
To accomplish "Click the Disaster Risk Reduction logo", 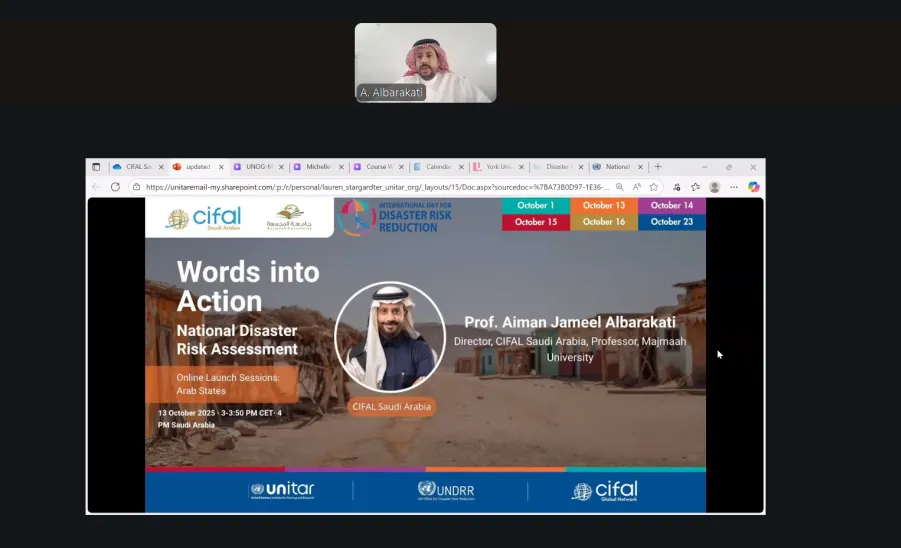I will [395, 217].
